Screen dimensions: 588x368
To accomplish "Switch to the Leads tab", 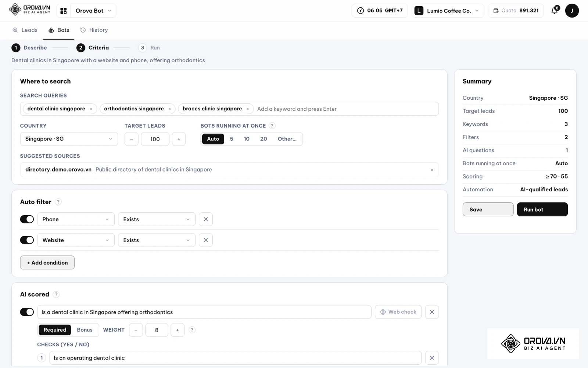I will pyautogui.click(x=25, y=30).
